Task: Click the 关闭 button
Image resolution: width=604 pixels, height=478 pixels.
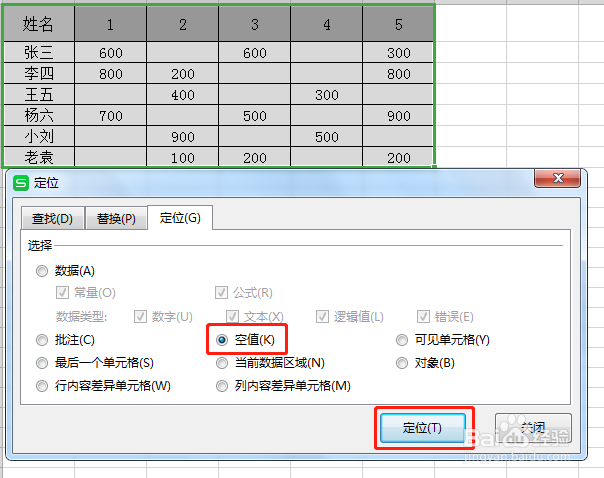Action: pos(533,428)
